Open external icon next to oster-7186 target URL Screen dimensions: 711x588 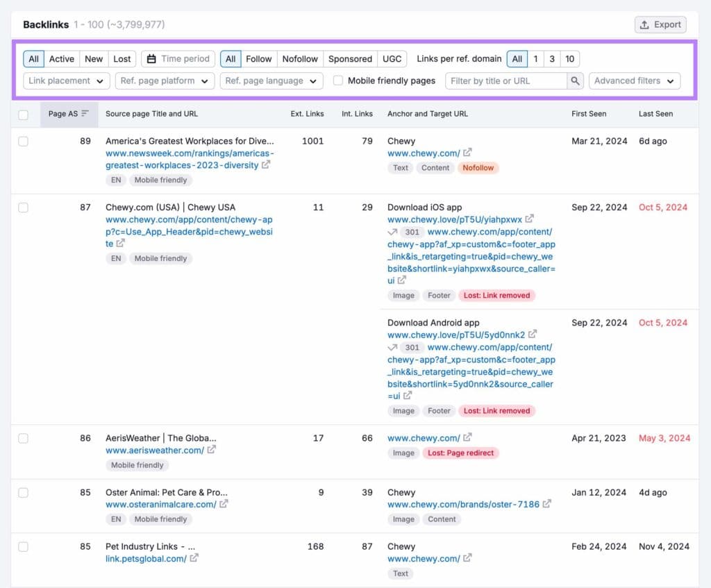pos(548,504)
